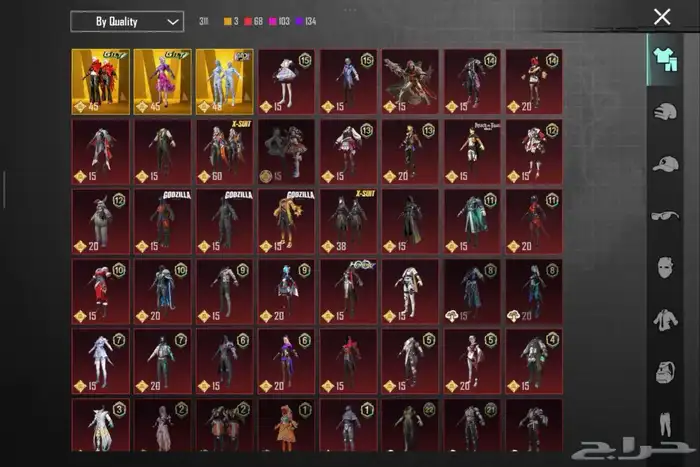Select the X-Suit outfit valued 60
700x467 pixels.
[225, 151]
